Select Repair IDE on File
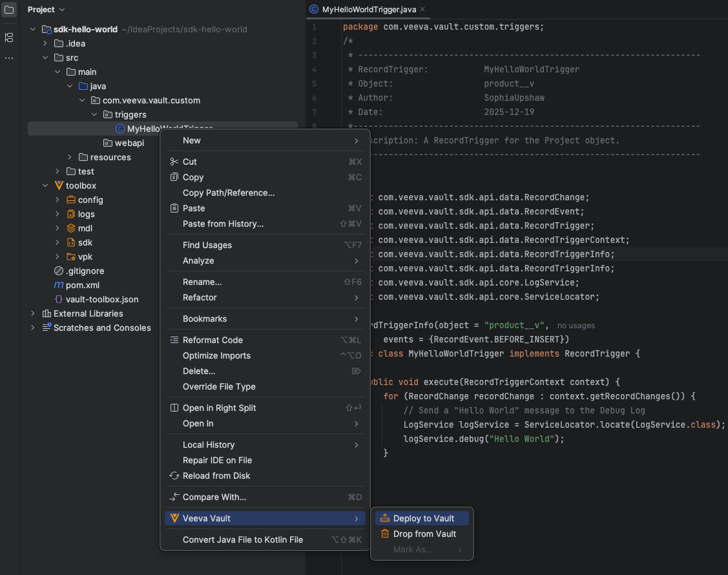Screen dimensions: 728x575 [265, 460]
